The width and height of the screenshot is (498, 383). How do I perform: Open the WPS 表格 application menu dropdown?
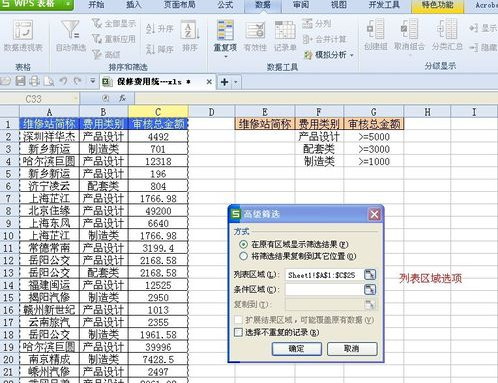[x=68, y=4]
